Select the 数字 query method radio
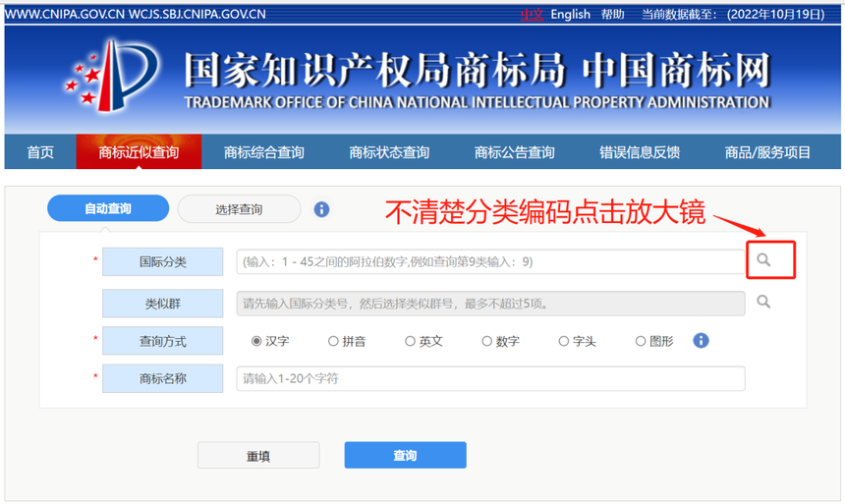The image size is (845, 504). click(486, 341)
